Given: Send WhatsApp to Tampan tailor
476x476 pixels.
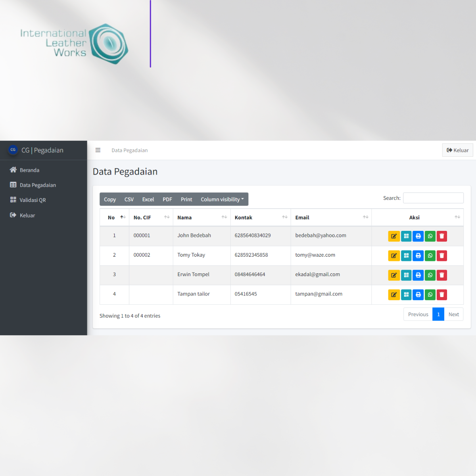Looking at the screenshot, I should click(x=430, y=295).
